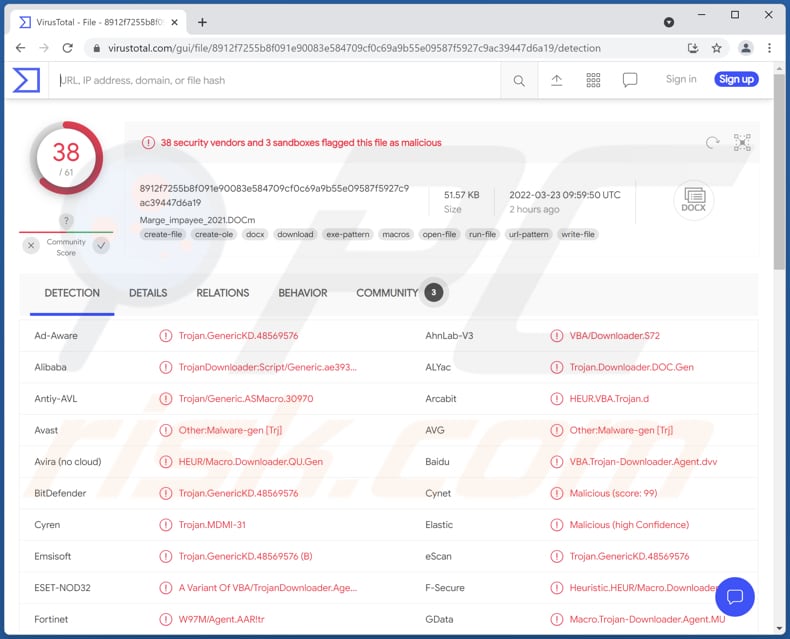Click Antiy-AVL result Trojan/Generic.ASMacro.30970
790x639 pixels.
(246, 399)
